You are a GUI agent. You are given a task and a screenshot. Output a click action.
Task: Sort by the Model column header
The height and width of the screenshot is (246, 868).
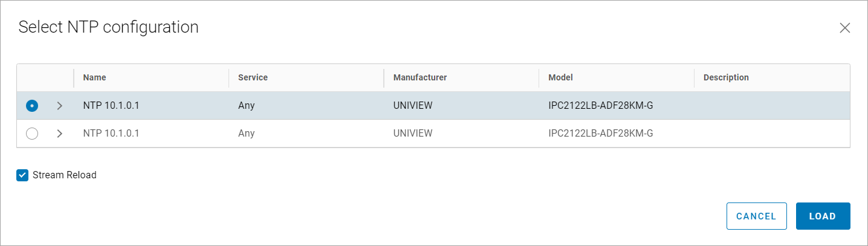(x=560, y=77)
